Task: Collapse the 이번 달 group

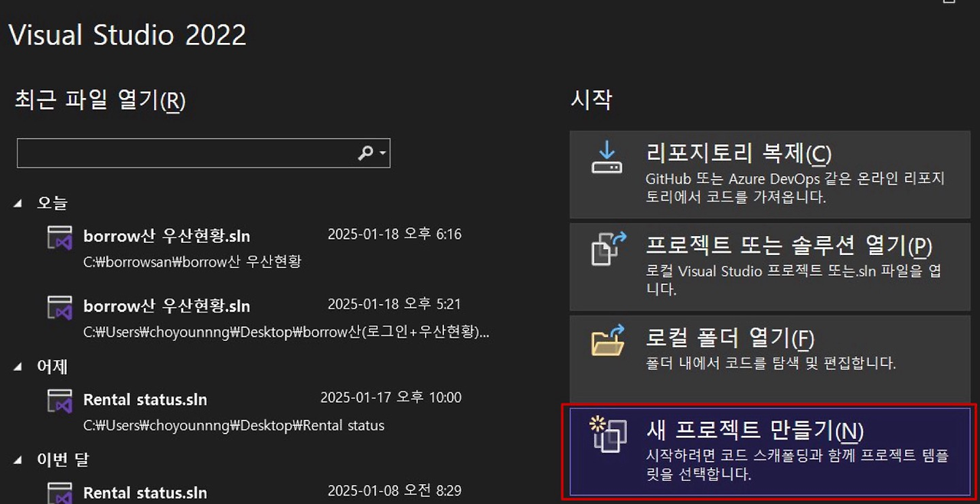Action: 18,460
